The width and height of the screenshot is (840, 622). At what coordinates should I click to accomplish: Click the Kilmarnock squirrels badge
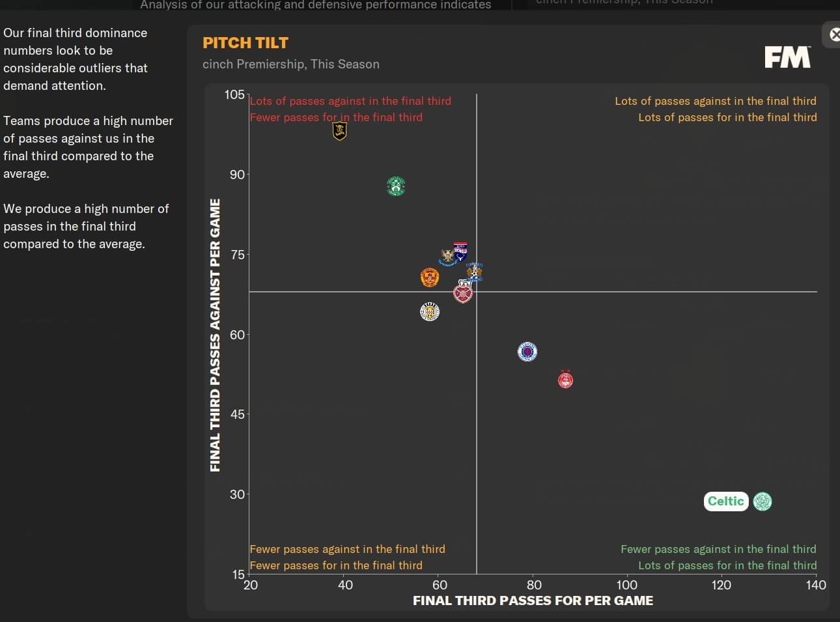pyautogui.click(x=475, y=272)
